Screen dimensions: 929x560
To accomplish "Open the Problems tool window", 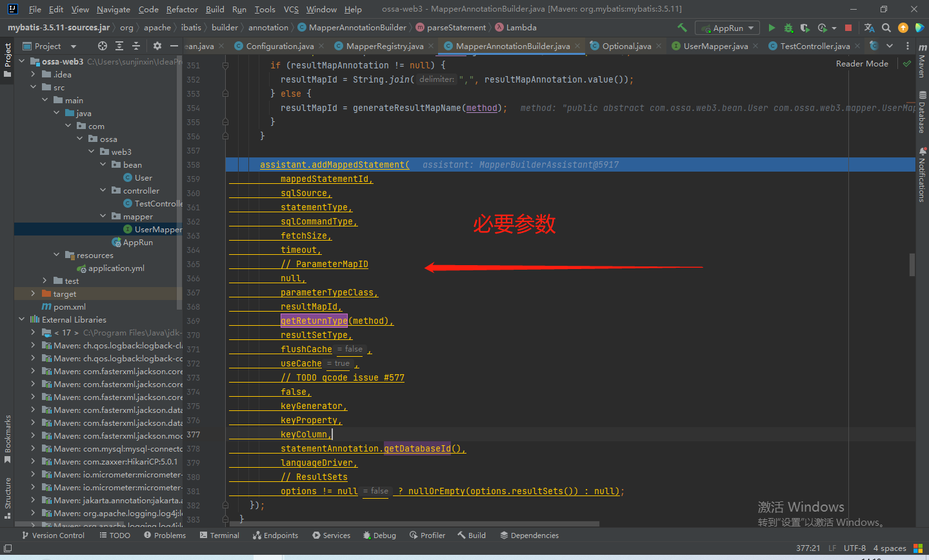I will 165,535.
